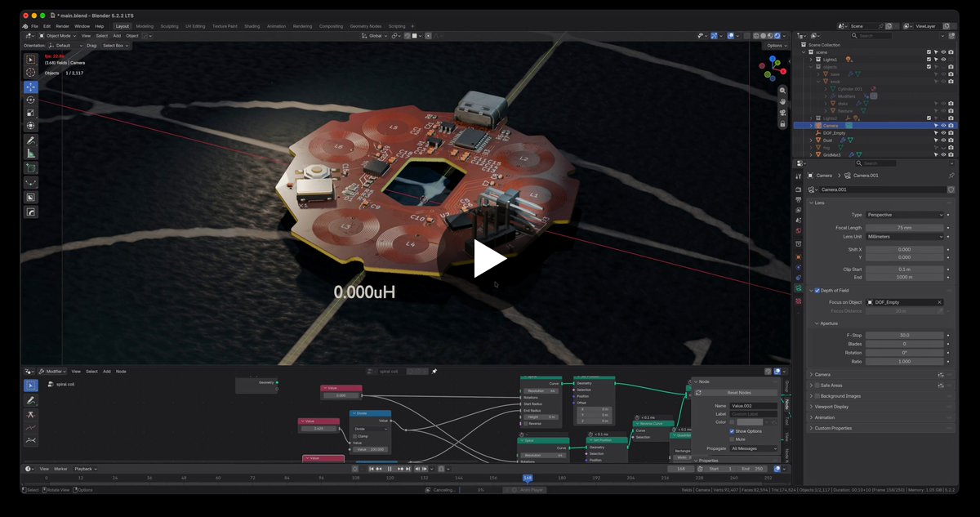This screenshot has height=517, width=980.
Task: Open the Render menu
Action: [x=62, y=26]
